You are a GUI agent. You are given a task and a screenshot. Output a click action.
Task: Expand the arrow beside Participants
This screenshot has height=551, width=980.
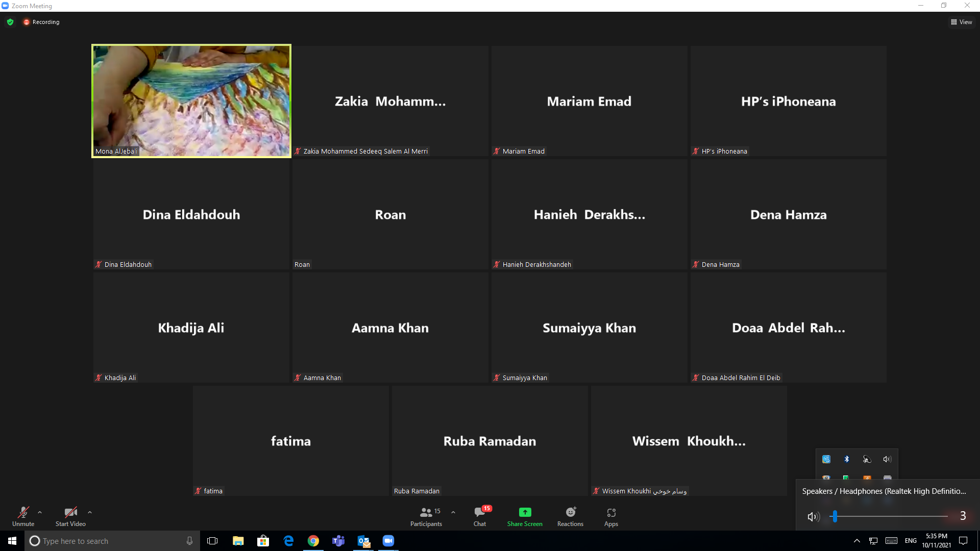(x=453, y=512)
